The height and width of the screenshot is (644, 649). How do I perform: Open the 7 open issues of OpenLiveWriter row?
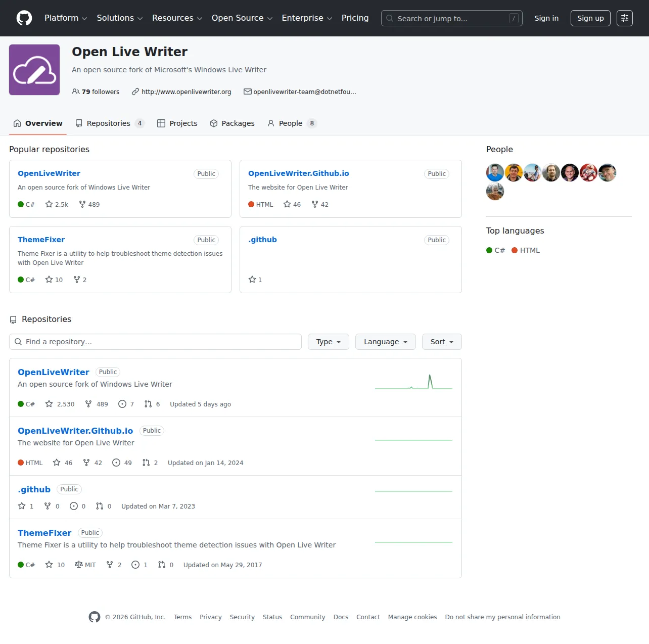coord(126,404)
